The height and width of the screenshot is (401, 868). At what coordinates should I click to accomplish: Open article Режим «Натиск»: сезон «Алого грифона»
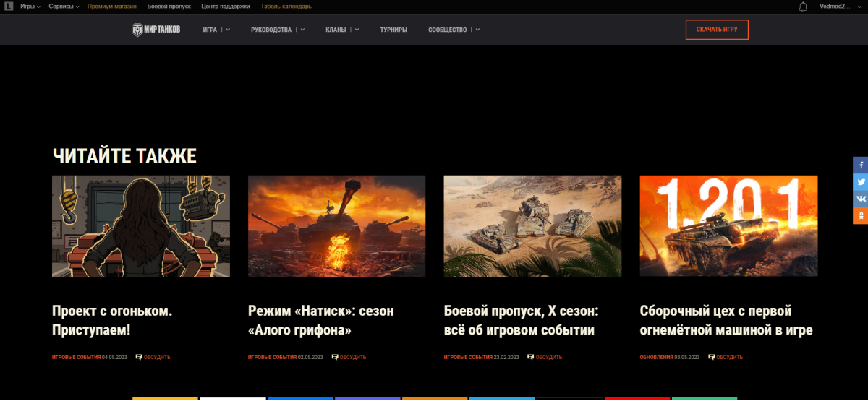pos(321,321)
